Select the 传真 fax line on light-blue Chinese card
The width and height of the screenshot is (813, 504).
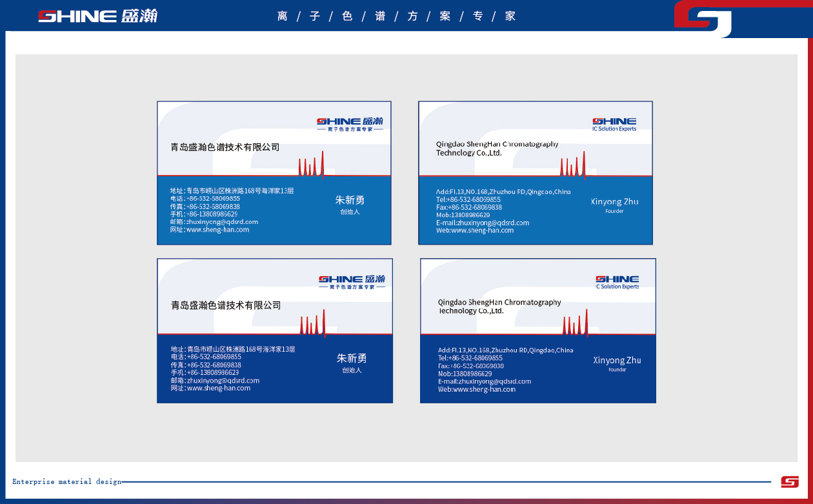click(x=205, y=207)
